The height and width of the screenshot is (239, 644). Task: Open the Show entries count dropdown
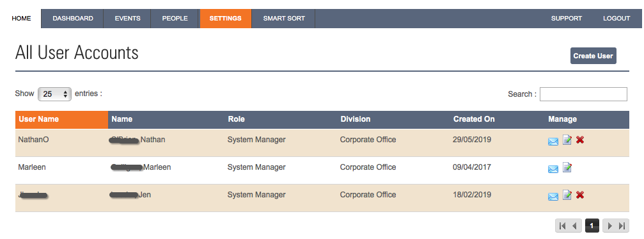click(54, 94)
